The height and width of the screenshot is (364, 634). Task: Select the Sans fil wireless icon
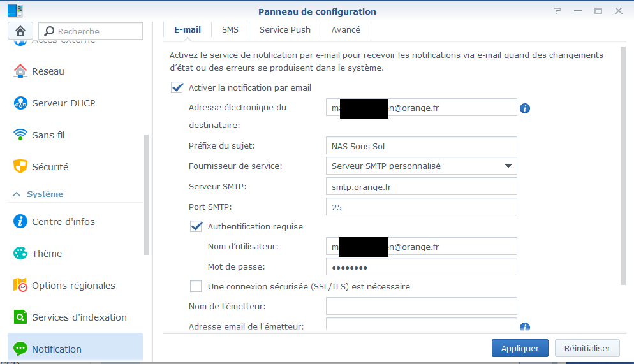21,135
